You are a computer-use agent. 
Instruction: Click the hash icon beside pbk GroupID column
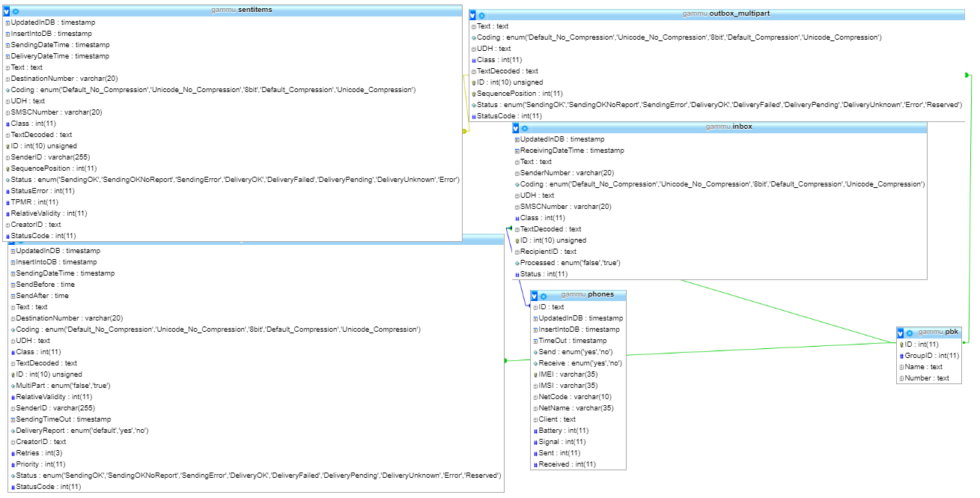[901, 356]
